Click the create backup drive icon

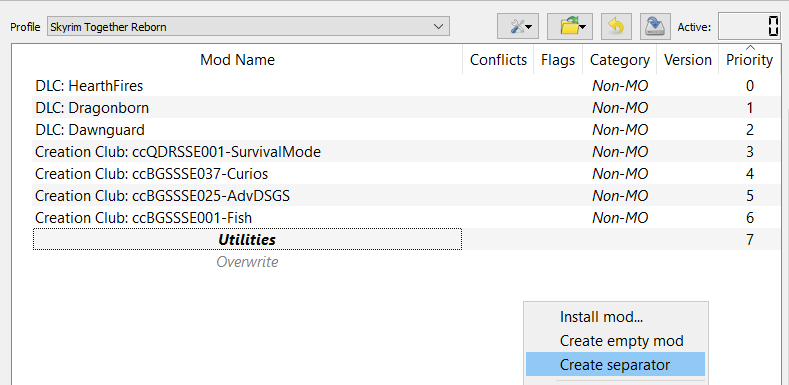coord(655,26)
